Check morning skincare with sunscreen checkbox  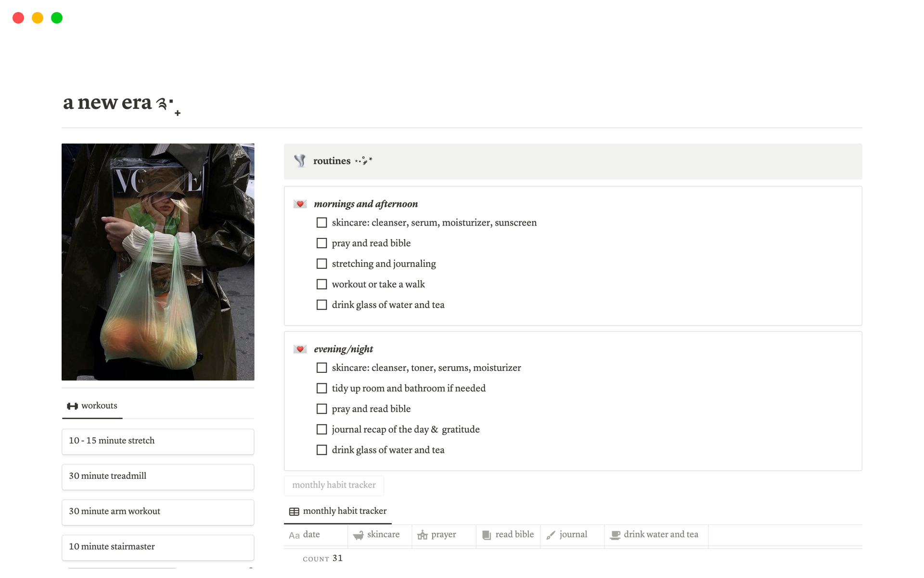point(321,223)
